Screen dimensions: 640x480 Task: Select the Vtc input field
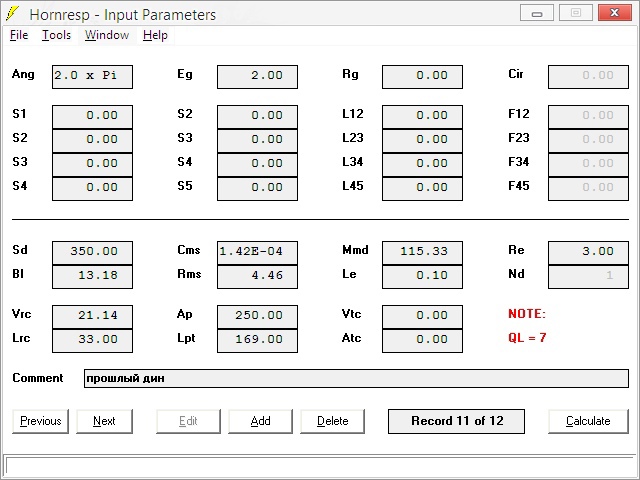pos(422,317)
